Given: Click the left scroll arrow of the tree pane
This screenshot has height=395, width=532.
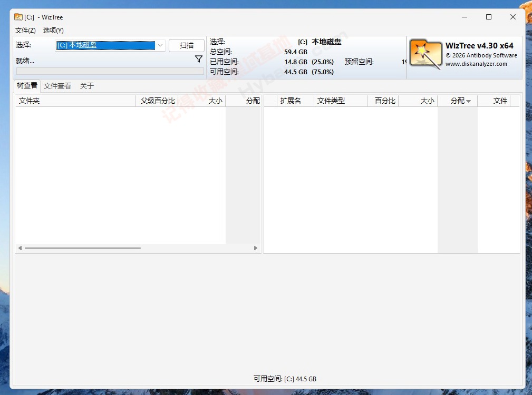Looking at the screenshot, I should [x=20, y=248].
